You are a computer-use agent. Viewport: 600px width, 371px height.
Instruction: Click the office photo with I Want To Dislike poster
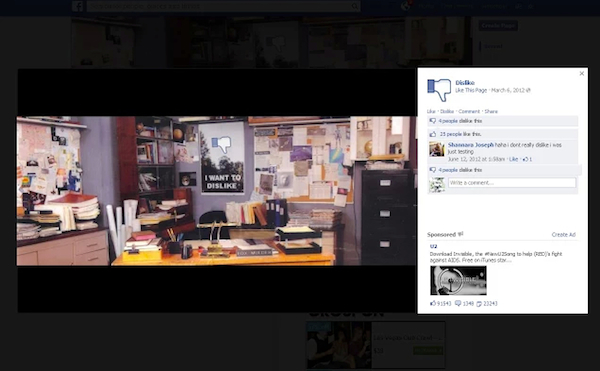[216, 190]
